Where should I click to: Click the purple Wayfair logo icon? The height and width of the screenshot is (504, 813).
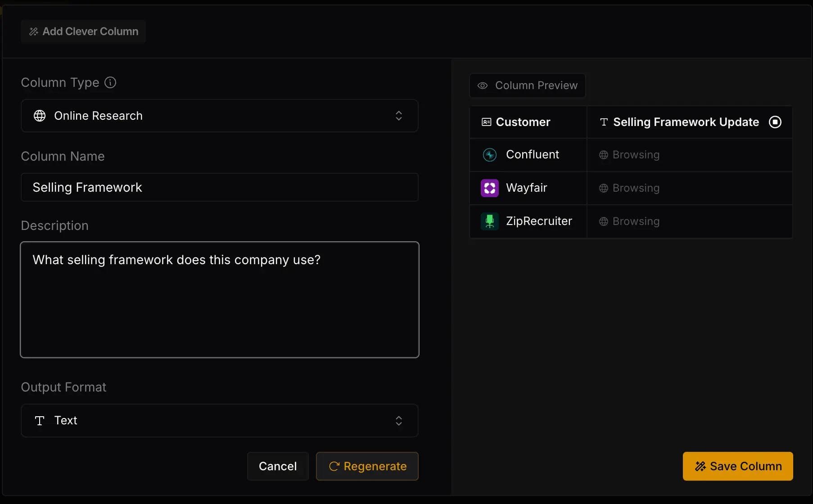click(x=489, y=188)
